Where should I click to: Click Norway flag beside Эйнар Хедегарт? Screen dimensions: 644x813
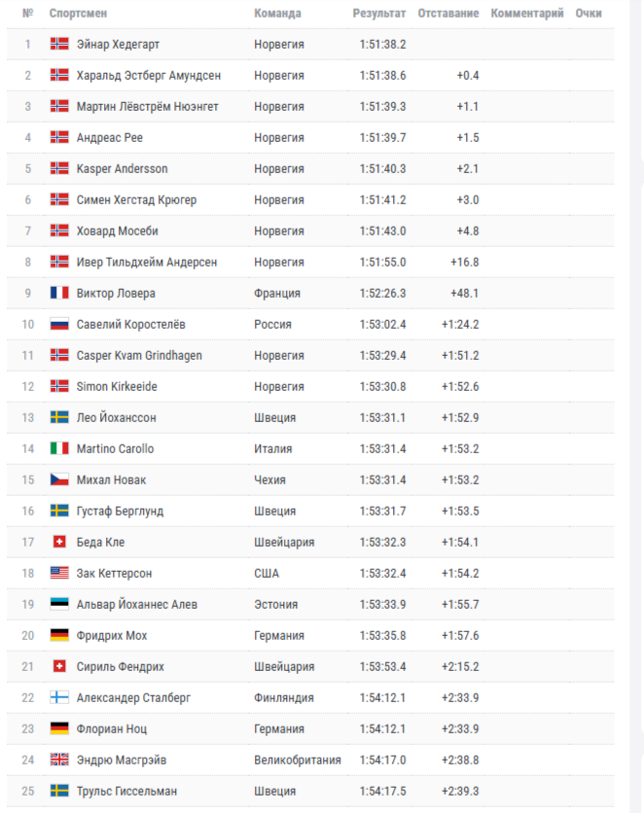59,45
